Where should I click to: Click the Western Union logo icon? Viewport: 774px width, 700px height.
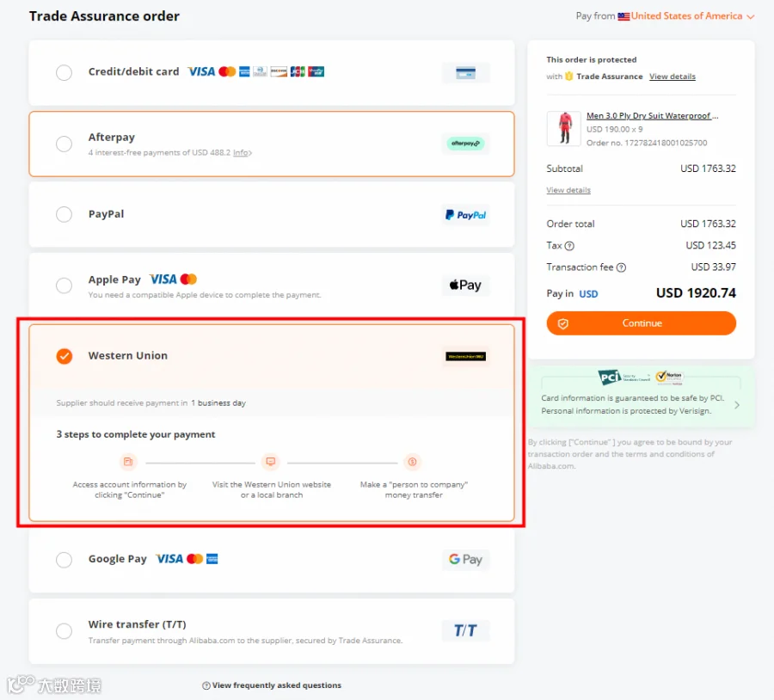point(465,356)
